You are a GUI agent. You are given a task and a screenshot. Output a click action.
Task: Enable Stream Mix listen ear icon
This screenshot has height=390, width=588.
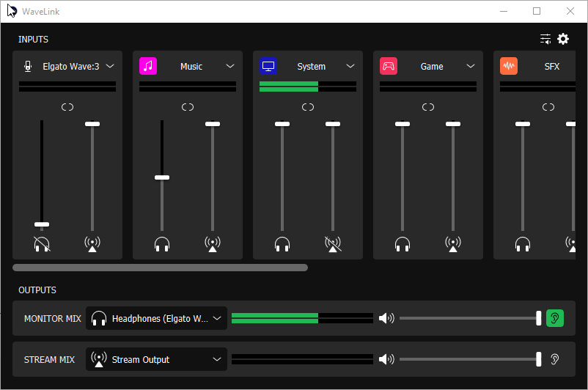point(554,359)
